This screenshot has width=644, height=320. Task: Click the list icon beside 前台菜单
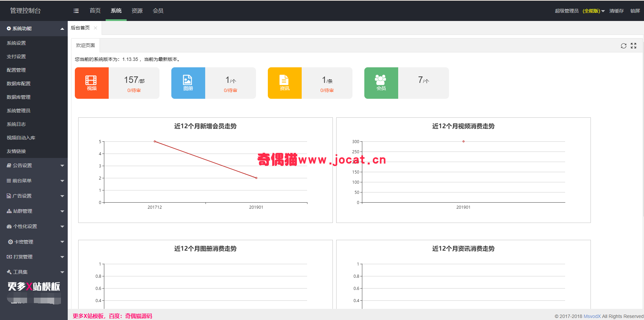(9, 181)
